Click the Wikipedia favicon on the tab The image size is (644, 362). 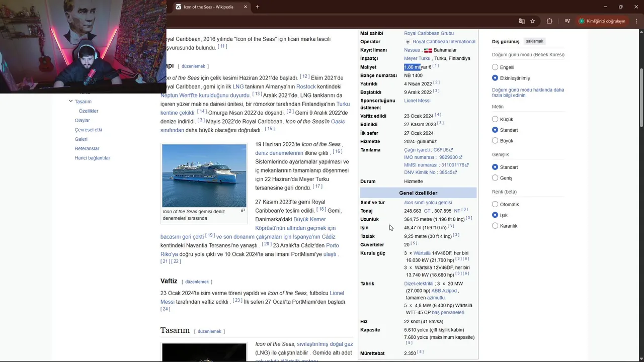(179, 7)
